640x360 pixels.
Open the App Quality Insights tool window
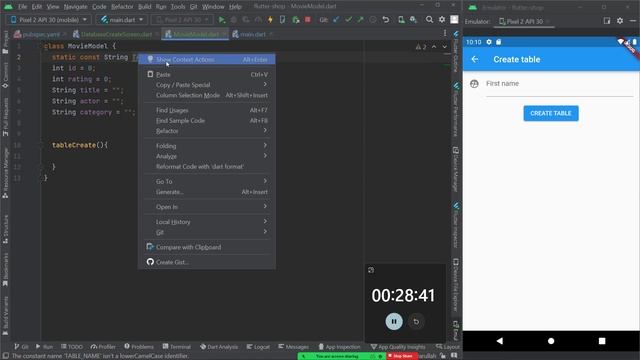tap(398, 347)
